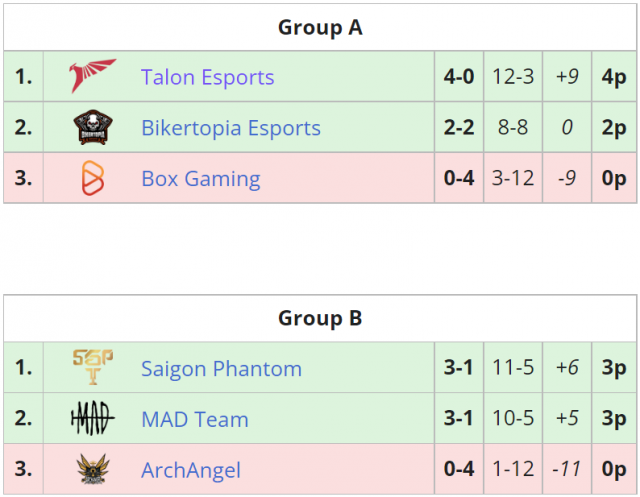Image resolution: width=640 pixels, height=497 pixels.
Task: Open the Talon Esports team link
Action: tap(207, 77)
